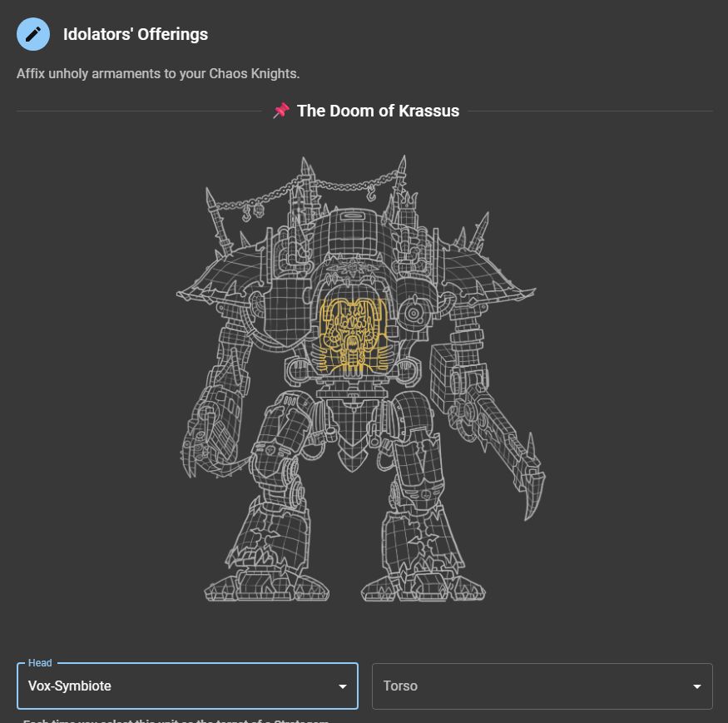
Task: Click the circular emblem on the knight's chest
Action: tap(413, 314)
